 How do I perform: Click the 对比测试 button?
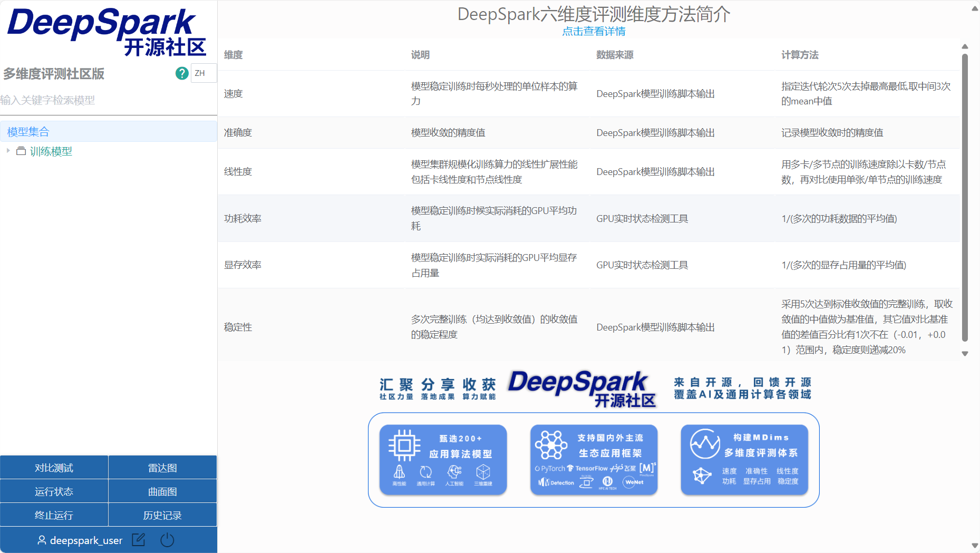pyautogui.click(x=54, y=467)
